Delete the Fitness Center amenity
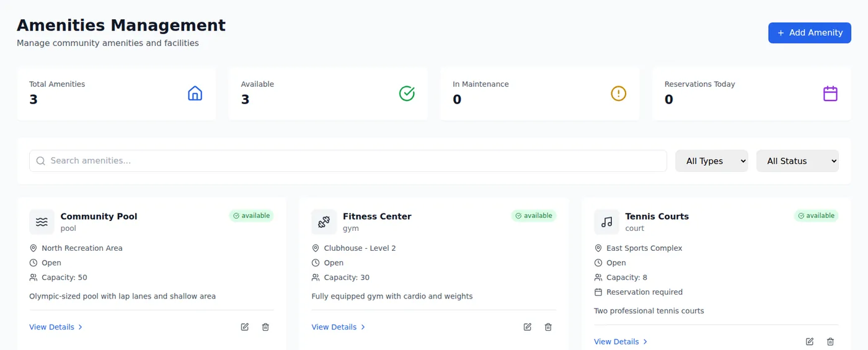Viewport: 868px width, 350px height. 548,327
